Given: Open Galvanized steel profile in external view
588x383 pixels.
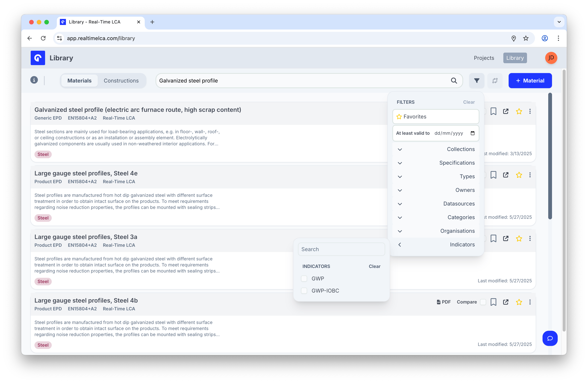Looking at the screenshot, I should pos(506,111).
